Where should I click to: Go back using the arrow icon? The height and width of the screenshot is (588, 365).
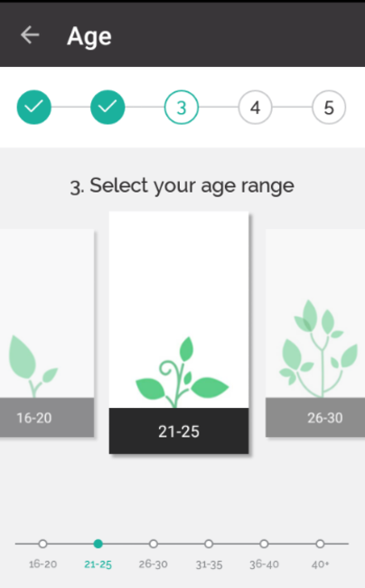(30, 35)
